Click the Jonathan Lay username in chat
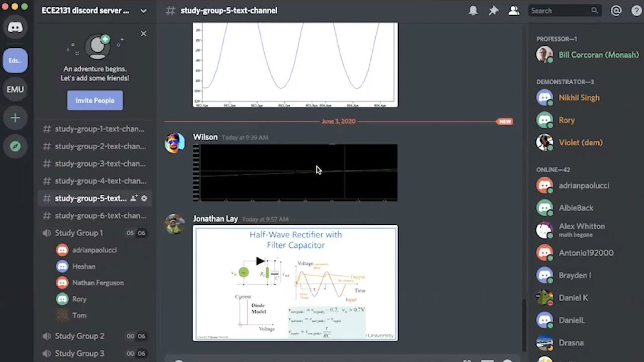The width and height of the screenshot is (644, 362). (215, 219)
